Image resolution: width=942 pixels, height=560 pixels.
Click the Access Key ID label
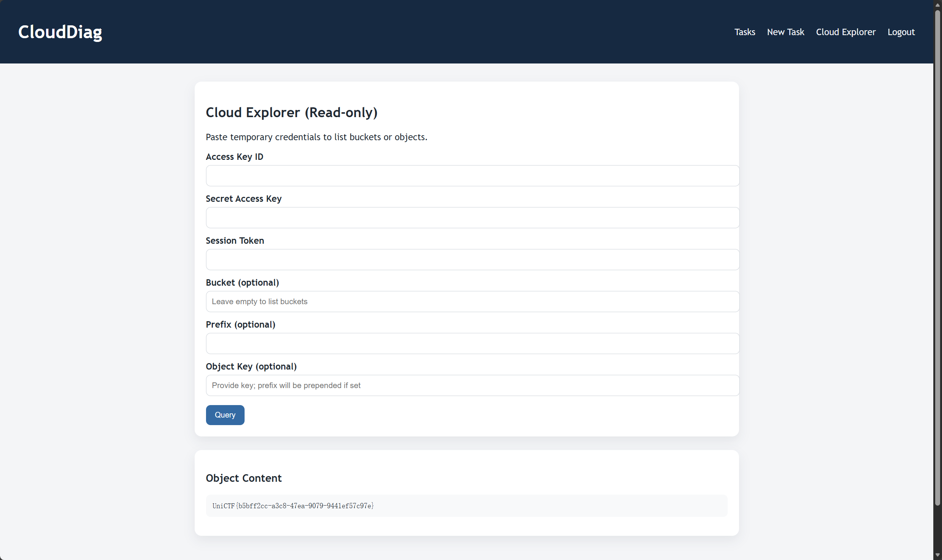[x=234, y=156]
